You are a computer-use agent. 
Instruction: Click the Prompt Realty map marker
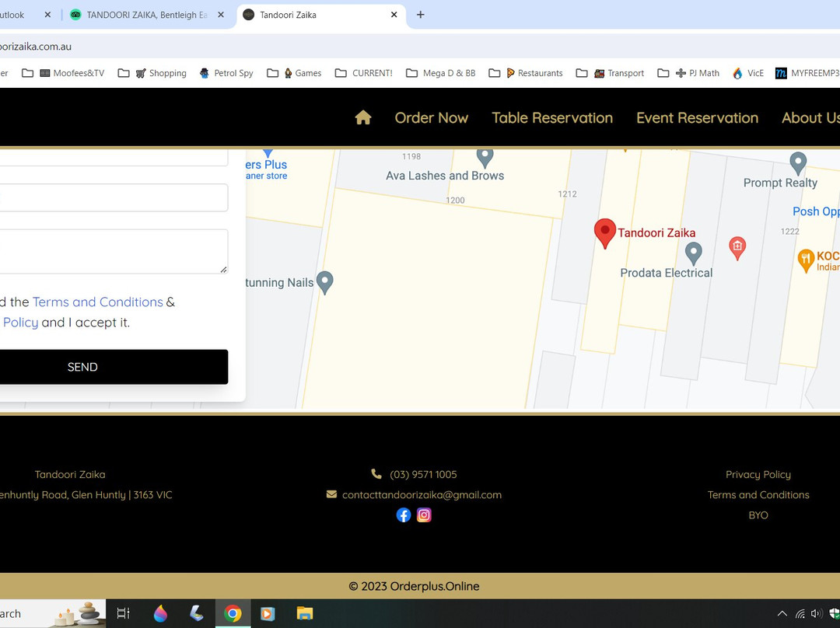point(797,164)
